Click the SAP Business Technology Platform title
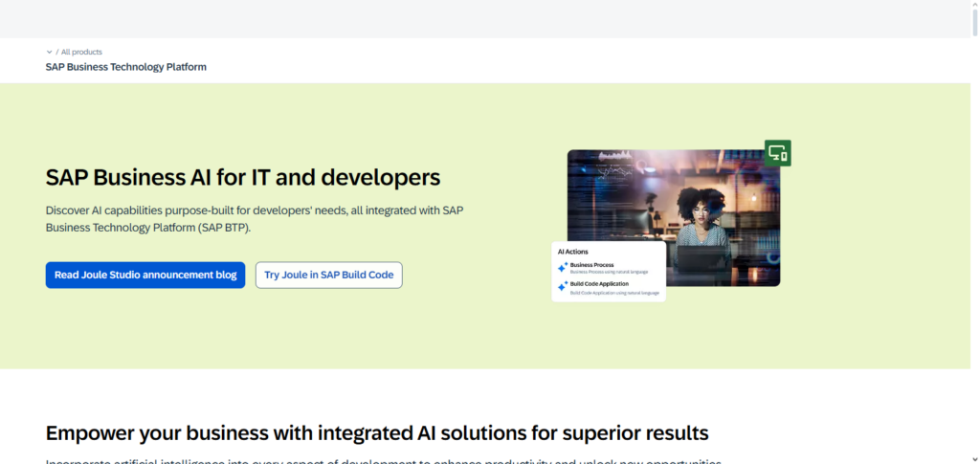The image size is (980, 464). click(125, 67)
